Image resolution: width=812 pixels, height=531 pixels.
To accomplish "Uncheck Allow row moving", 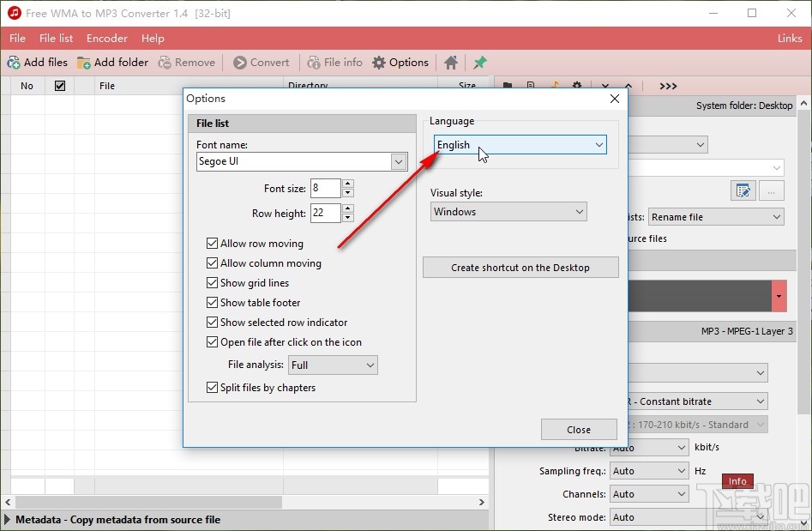I will pos(212,243).
